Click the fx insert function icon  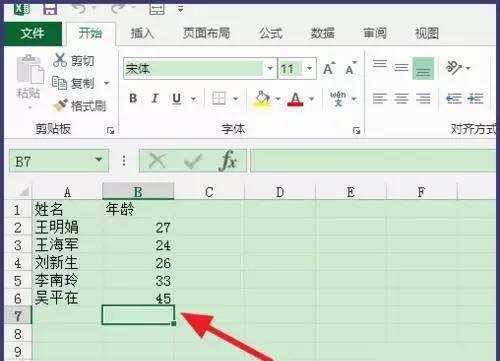(228, 161)
